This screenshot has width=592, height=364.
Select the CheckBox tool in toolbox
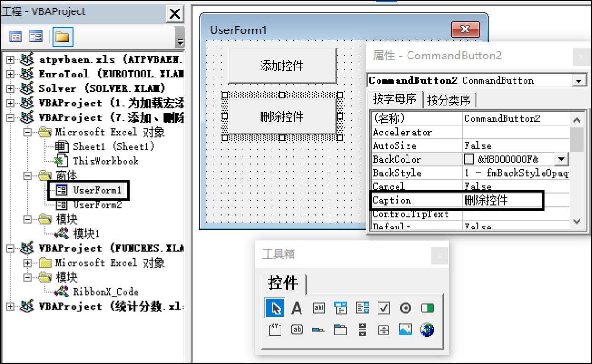384,308
